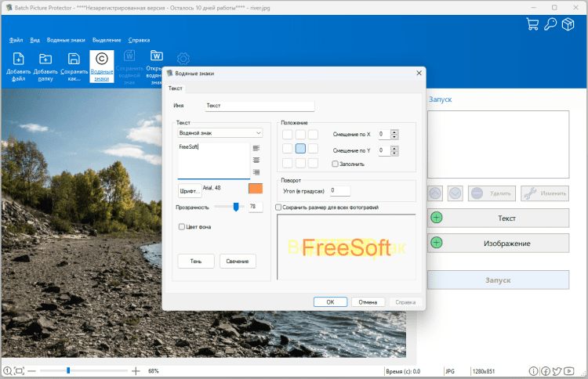
Task: Click the Прозрачность transparency slider handle
Action: click(236, 207)
